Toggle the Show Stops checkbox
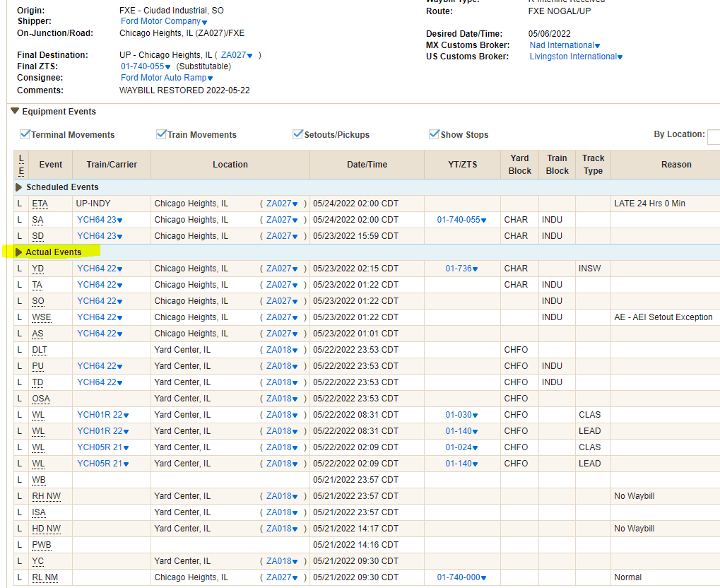This screenshot has height=588, width=720. [x=434, y=134]
